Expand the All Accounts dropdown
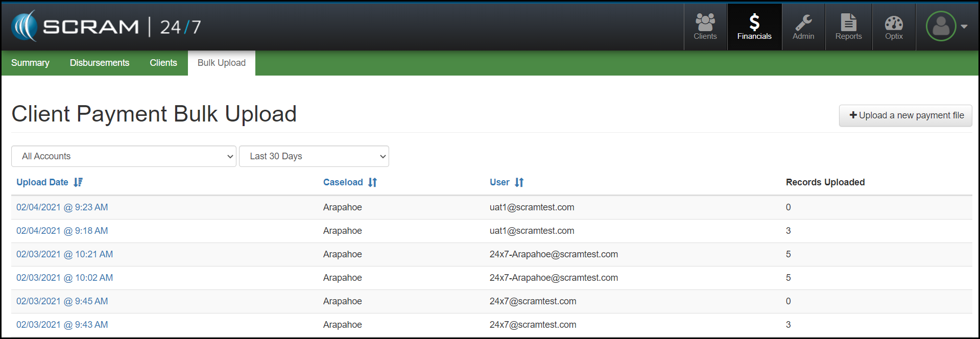The height and width of the screenshot is (339, 980). click(124, 156)
